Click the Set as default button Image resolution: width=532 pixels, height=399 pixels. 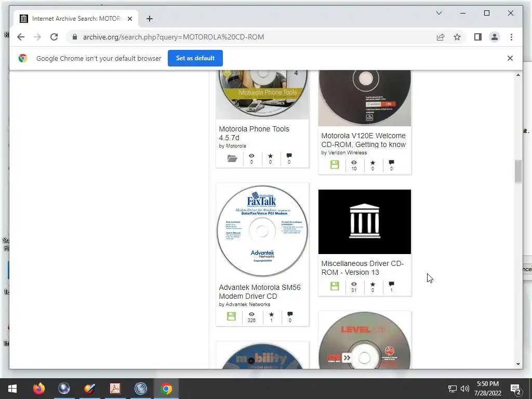[x=195, y=58]
